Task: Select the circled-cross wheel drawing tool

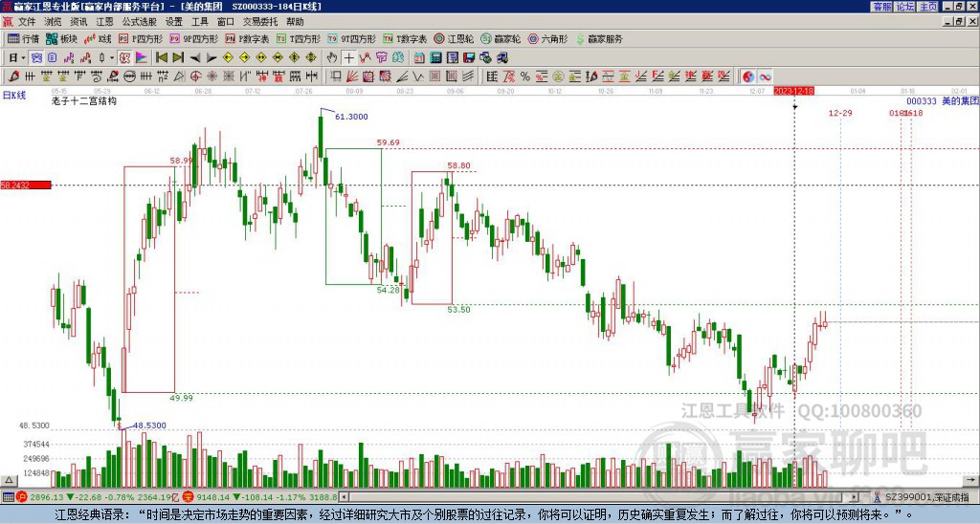Action: click(x=195, y=76)
